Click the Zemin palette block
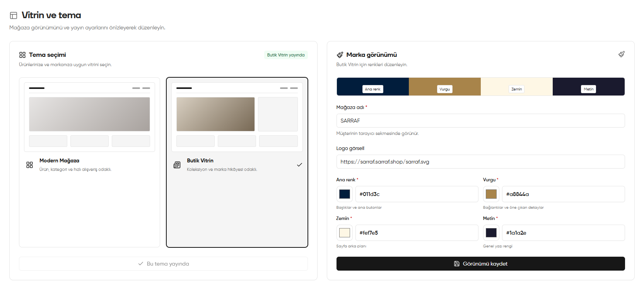Image resolution: width=644 pixels, height=288 pixels. pos(517,87)
